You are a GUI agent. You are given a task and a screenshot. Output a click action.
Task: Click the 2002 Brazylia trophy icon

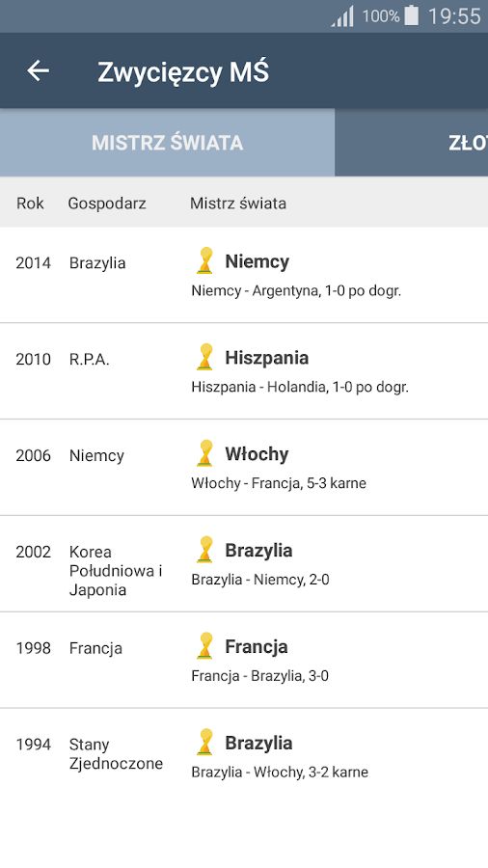click(x=205, y=550)
